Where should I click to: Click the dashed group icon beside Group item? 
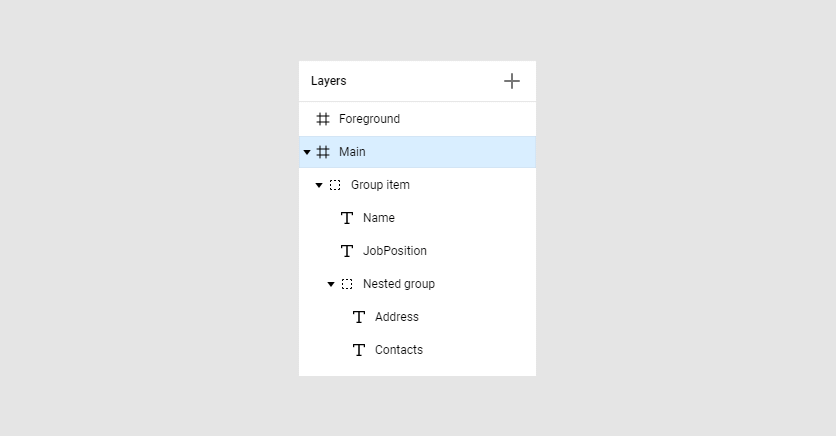click(335, 185)
